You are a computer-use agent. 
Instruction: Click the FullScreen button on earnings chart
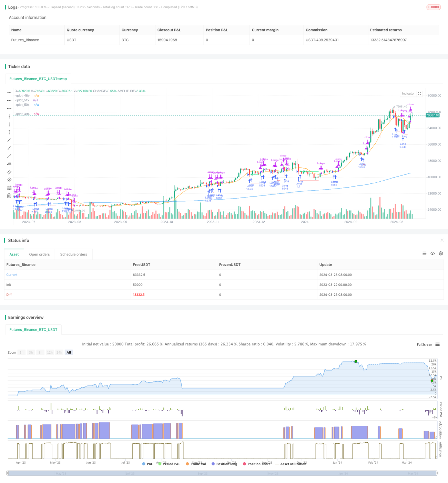[x=425, y=344]
